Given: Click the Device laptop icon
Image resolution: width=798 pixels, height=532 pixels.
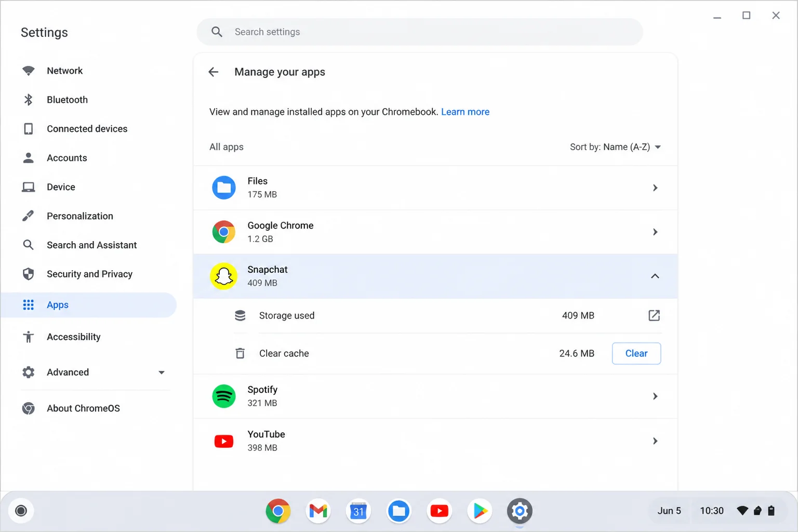Looking at the screenshot, I should coord(29,187).
